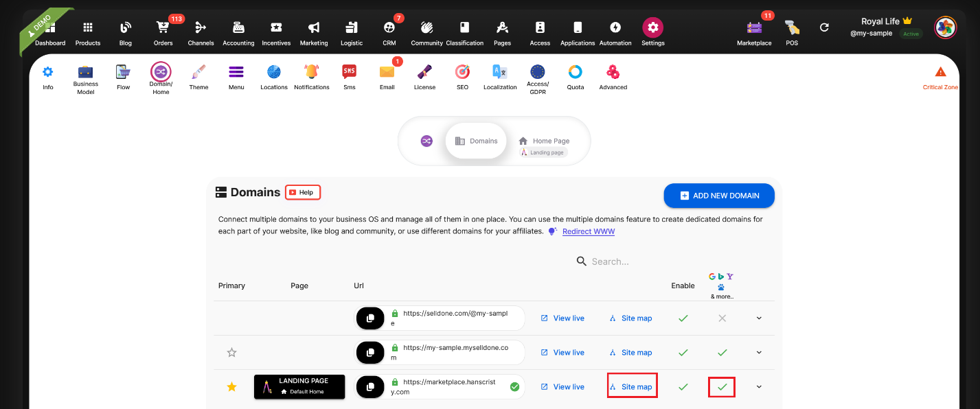
Task: Open the Applications section
Action: pos(578,33)
